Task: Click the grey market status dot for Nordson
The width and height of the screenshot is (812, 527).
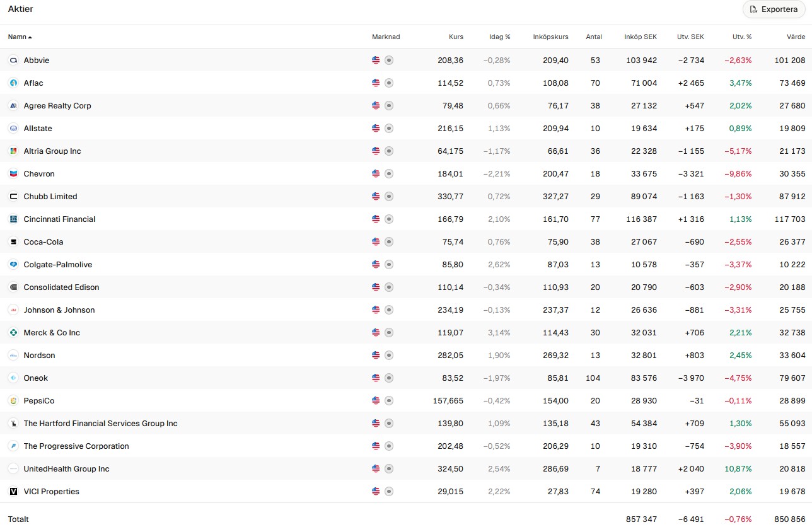Action: [x=389, y=355]
